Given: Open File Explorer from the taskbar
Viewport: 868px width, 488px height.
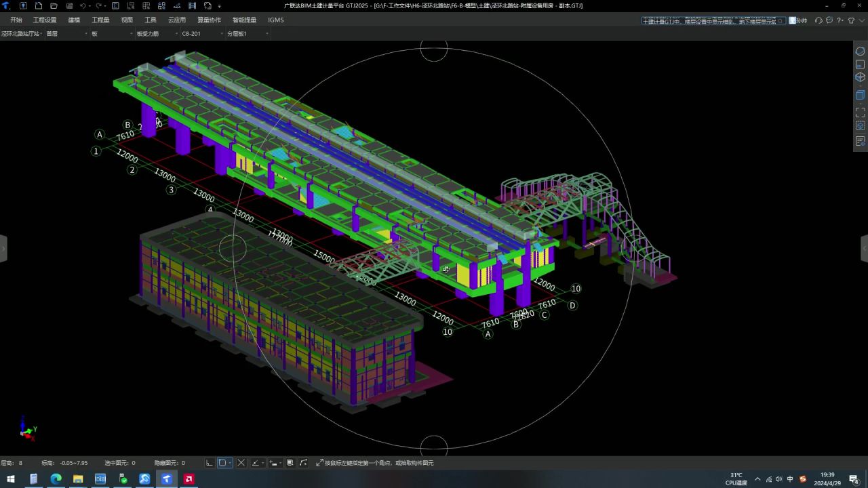Looking at the screenshot, I should pyautogui.click(x=78, y=479).
